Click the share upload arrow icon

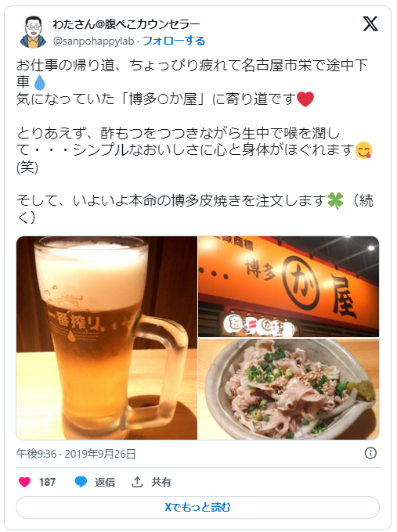[137, 482]
